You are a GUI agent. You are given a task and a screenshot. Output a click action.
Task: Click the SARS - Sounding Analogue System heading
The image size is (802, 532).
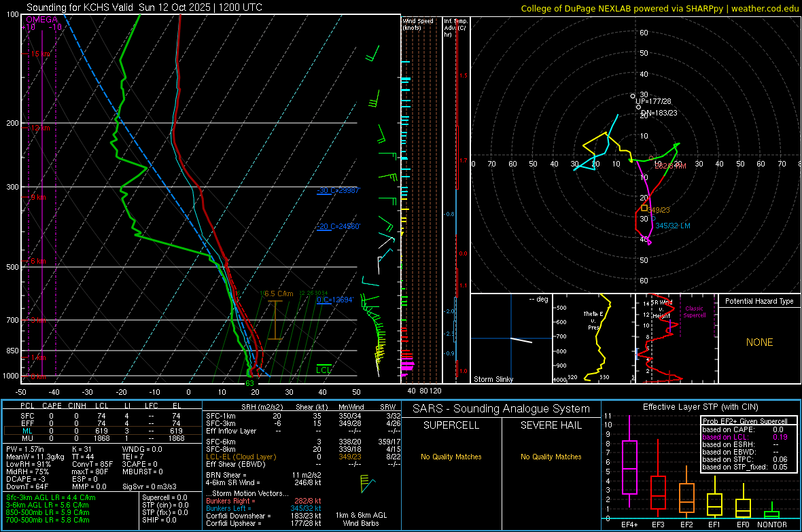click(x=502, y=409)
